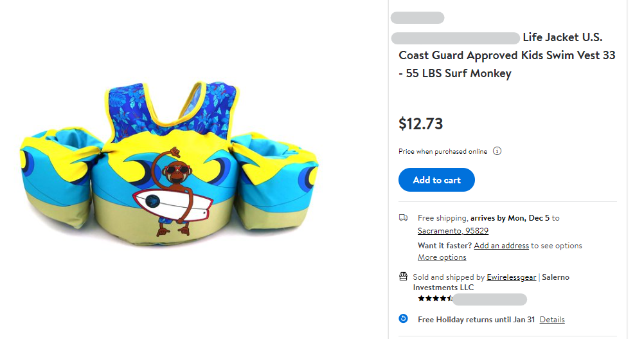
Task: Click the shipping truck icon
Action: click(403, 218)
